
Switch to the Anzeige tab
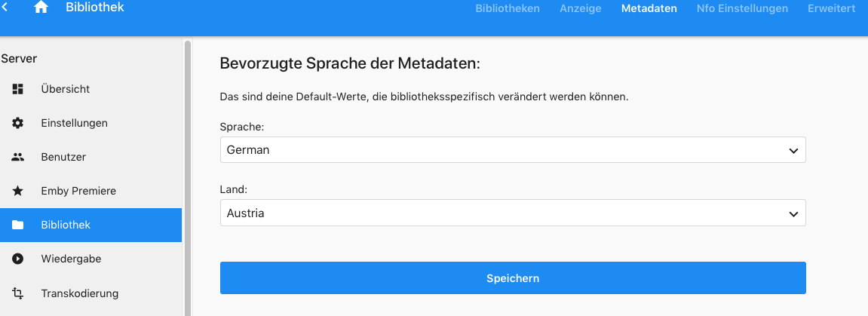(580, 8)
